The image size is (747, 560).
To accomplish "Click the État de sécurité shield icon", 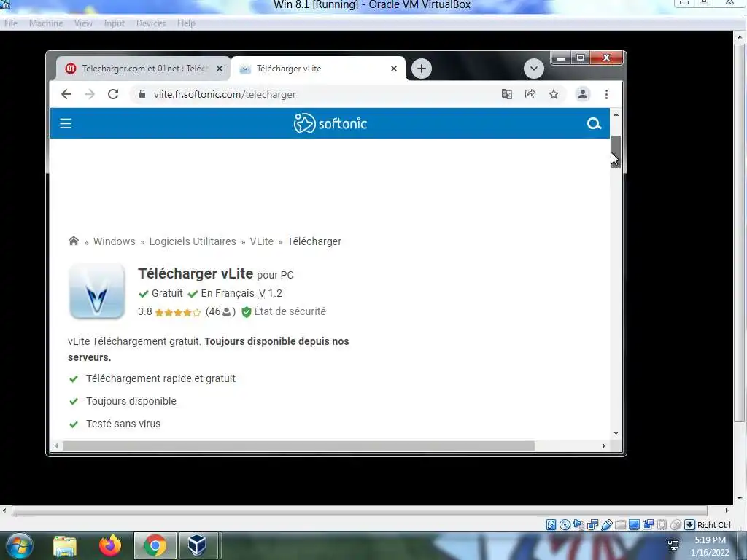I will pos(247,312).
